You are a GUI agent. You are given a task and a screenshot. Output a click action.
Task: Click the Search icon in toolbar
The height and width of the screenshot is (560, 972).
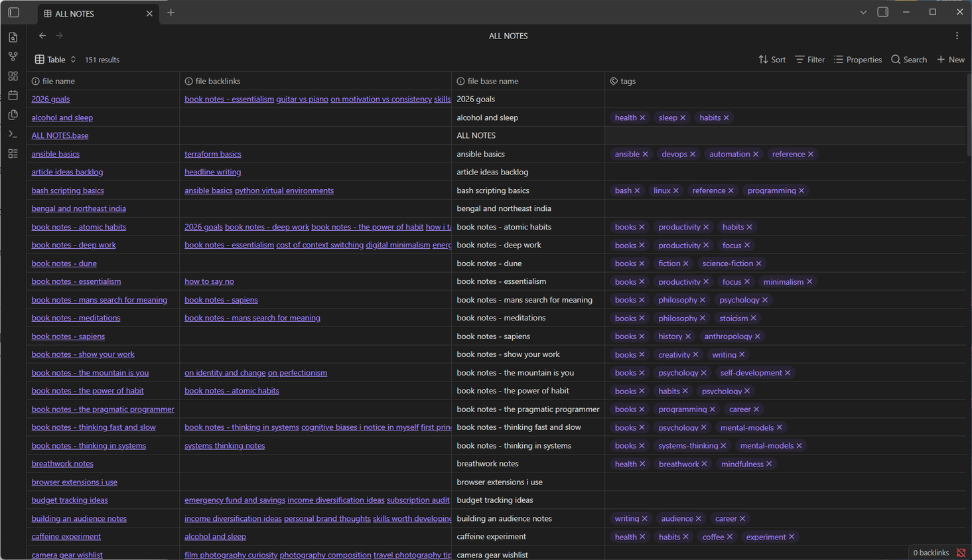coord(909,60)
